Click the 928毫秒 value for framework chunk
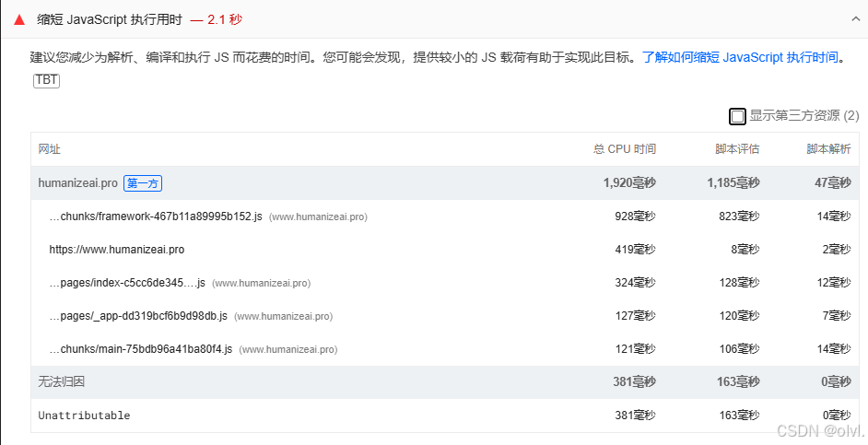868x445 pixels. point(635,217)
